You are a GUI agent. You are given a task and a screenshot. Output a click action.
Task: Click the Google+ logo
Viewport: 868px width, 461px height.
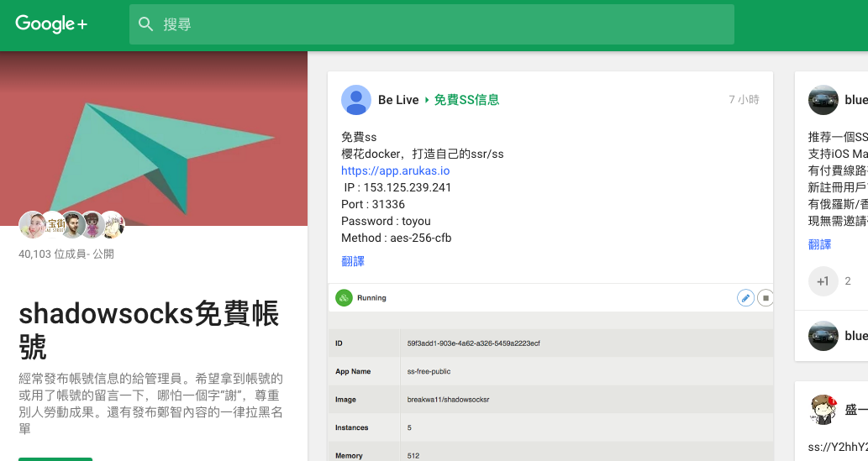(51, 24)
